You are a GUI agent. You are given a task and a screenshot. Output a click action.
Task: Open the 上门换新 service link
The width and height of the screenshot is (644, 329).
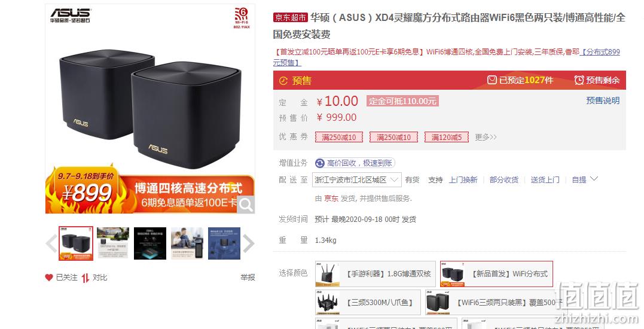pos(463,180)
